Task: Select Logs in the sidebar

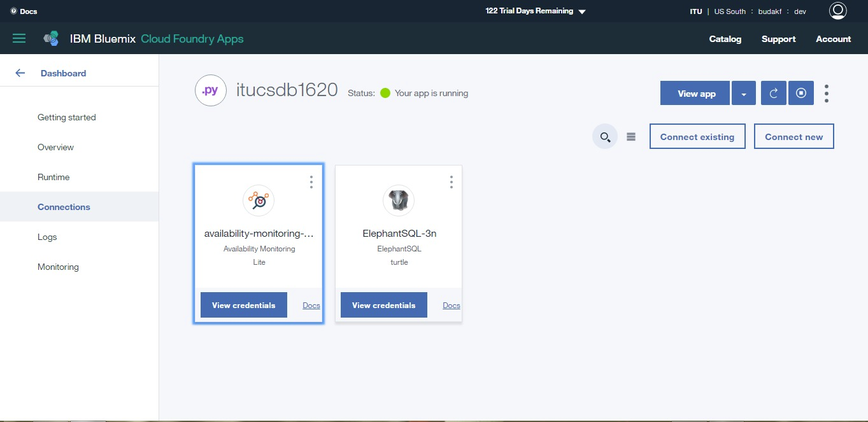Action: 47,237
